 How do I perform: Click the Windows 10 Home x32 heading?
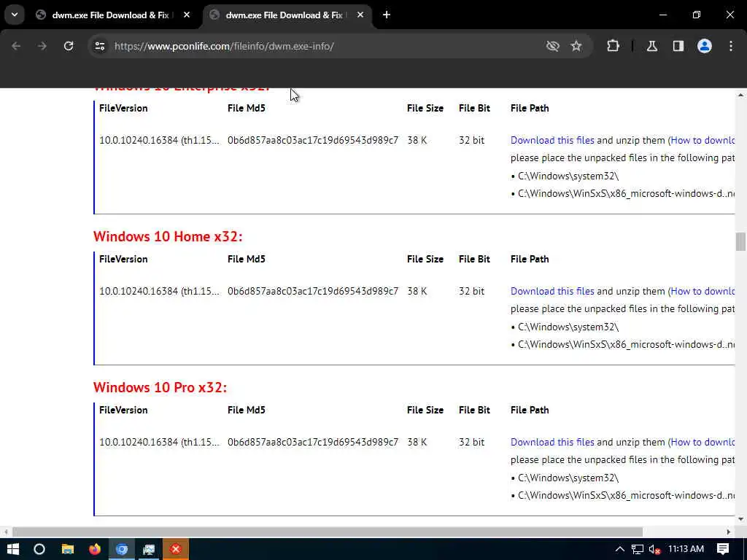pos(168,237)
